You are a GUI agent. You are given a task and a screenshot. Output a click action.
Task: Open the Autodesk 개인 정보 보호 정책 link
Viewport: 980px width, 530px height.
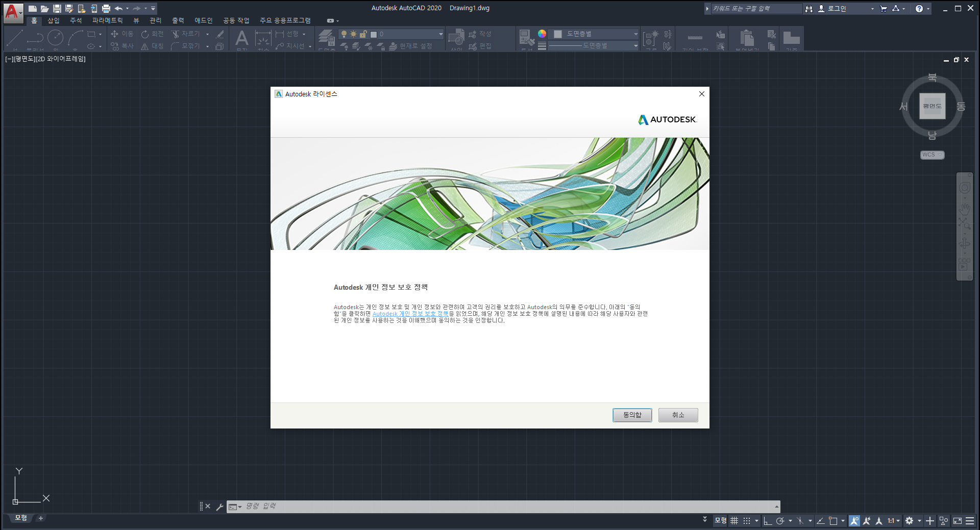point(410,314)
